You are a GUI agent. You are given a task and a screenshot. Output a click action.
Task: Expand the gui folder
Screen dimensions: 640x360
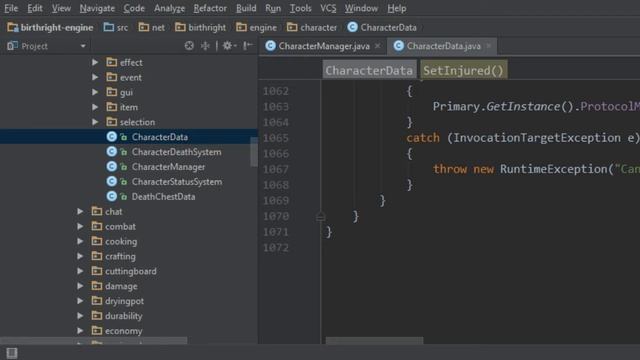click(95, 92)
